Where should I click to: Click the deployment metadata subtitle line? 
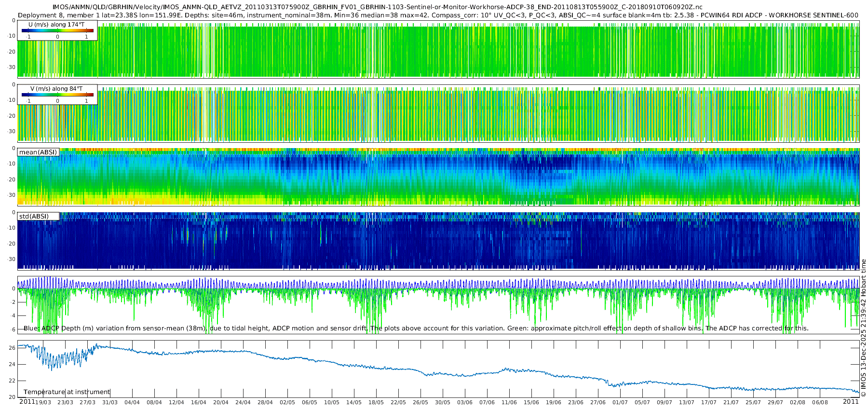(x=438, y=15)
